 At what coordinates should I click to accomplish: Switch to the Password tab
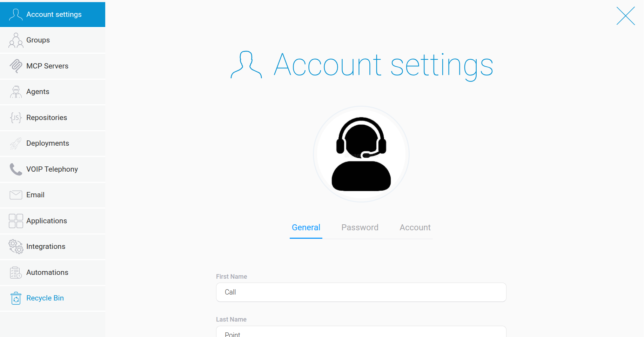[x=360, y=227]
